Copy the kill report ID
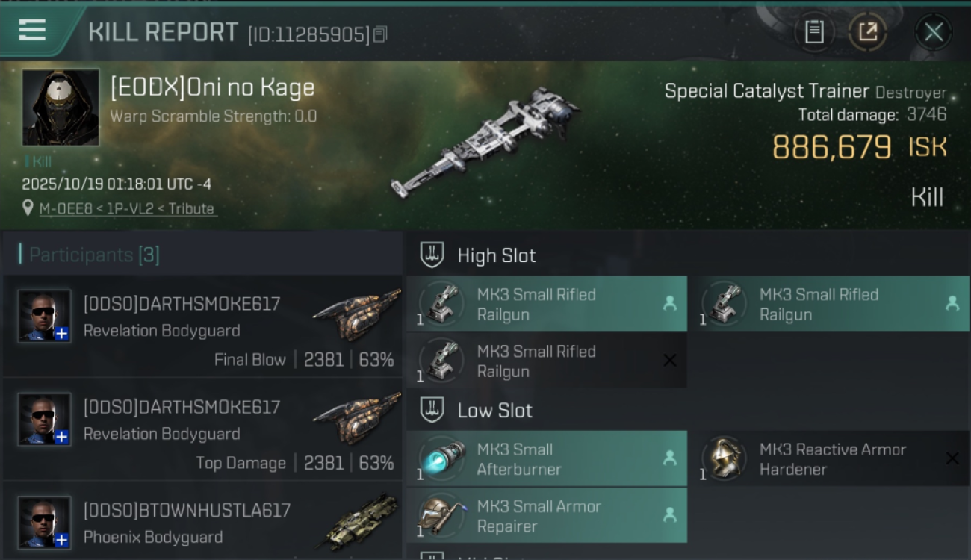This screenshot has height=560, width=971. pos(380,34)
